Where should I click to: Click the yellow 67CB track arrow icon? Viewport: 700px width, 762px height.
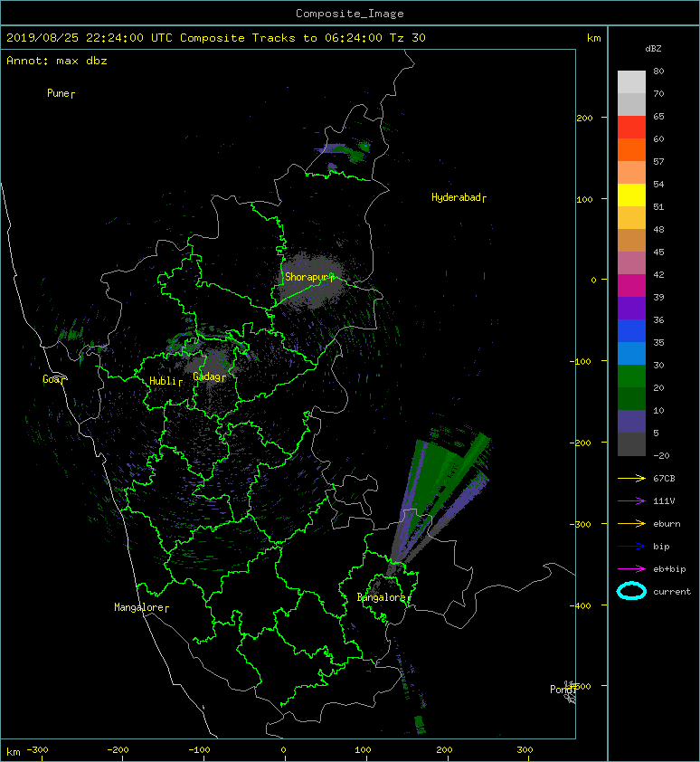point(631,478)
